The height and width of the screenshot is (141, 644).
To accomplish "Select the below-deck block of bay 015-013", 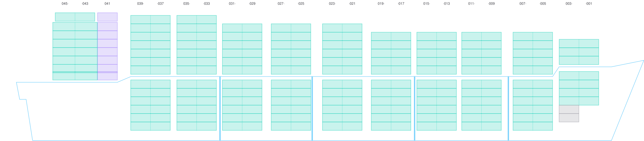I will point(436,105).
